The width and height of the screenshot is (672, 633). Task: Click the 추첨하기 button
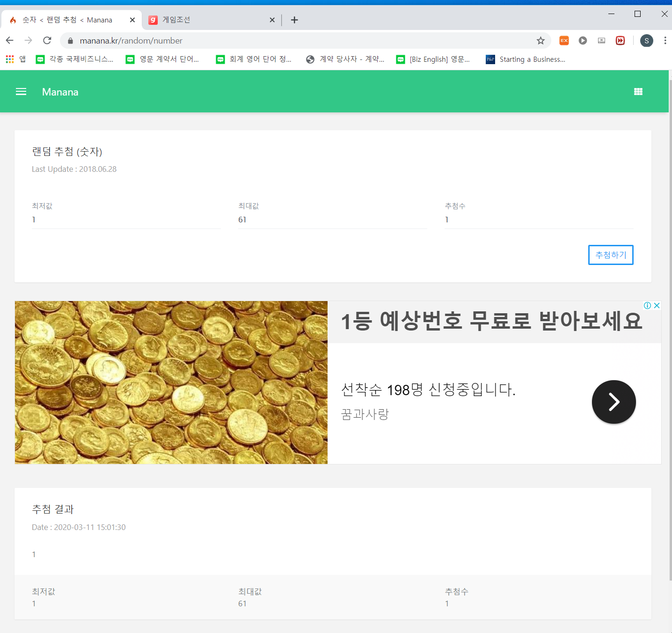[x=610, y=255]
